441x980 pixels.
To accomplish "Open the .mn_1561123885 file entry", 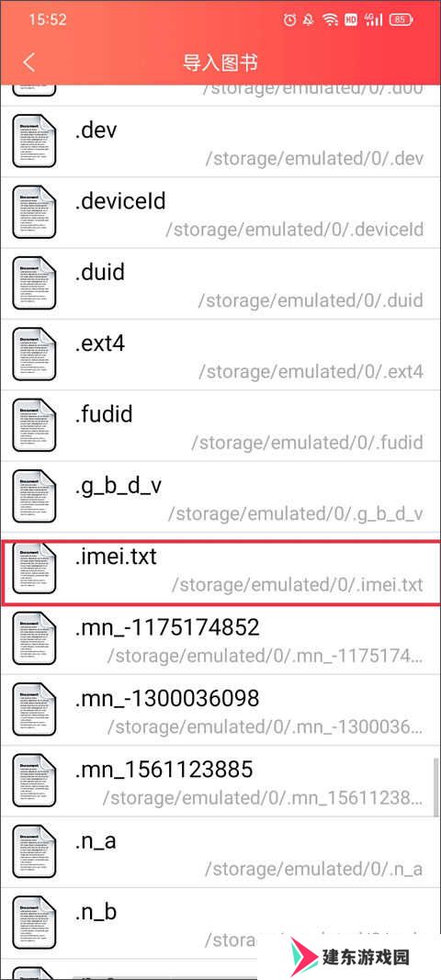I will (220, 781).
